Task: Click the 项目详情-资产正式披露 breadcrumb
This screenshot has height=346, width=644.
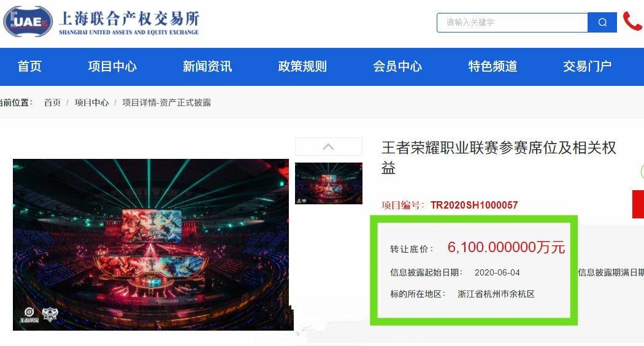Action: tap(167, 102)
